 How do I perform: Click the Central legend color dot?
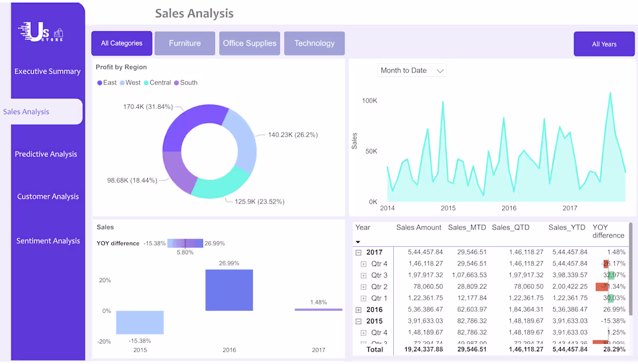click(x=146, y=83)
